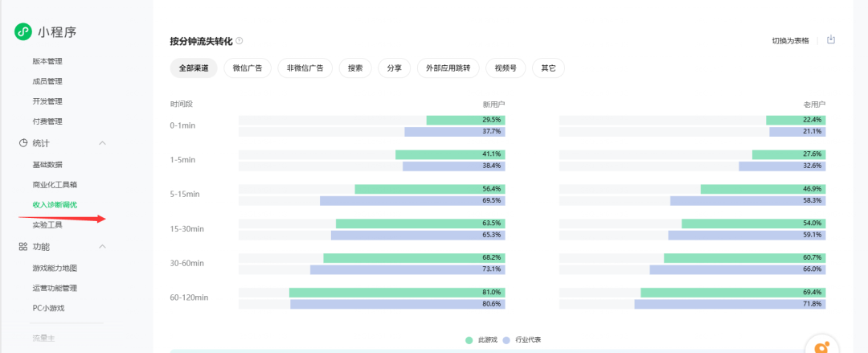Click the blue 80.6% new user bar
This screenshot has height=353, width=868.
[398, 304]
